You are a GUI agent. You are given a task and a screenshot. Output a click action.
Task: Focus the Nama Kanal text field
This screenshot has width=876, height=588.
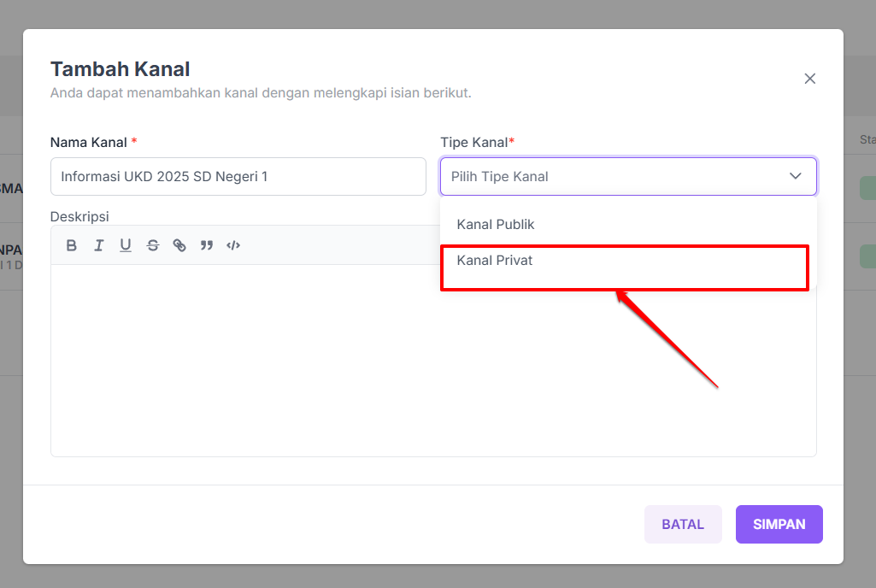point(238,177)
